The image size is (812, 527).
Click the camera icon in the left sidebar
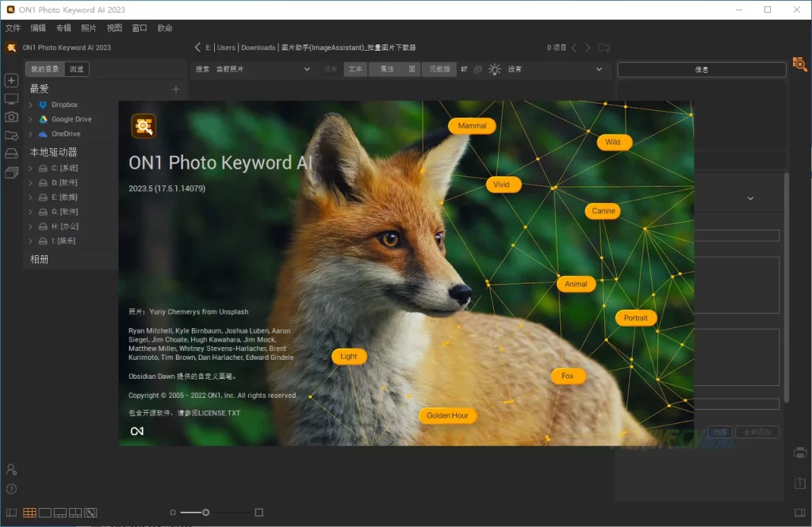[11, 117]
